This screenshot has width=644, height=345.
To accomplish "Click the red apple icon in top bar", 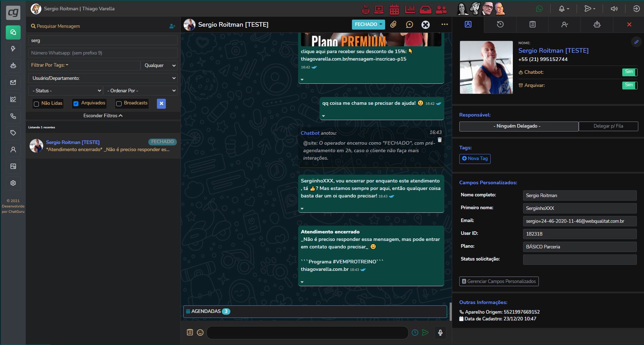I will [x=366, y=9].
